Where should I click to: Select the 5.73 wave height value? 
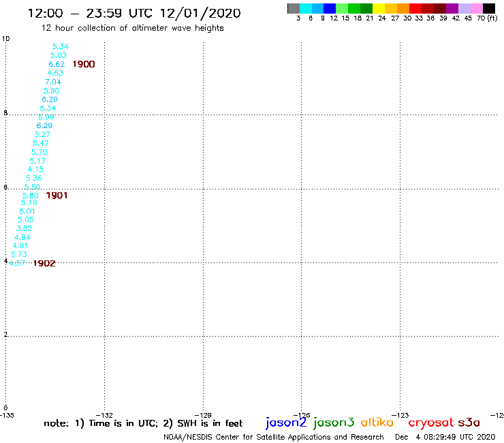tap(19, 254)
